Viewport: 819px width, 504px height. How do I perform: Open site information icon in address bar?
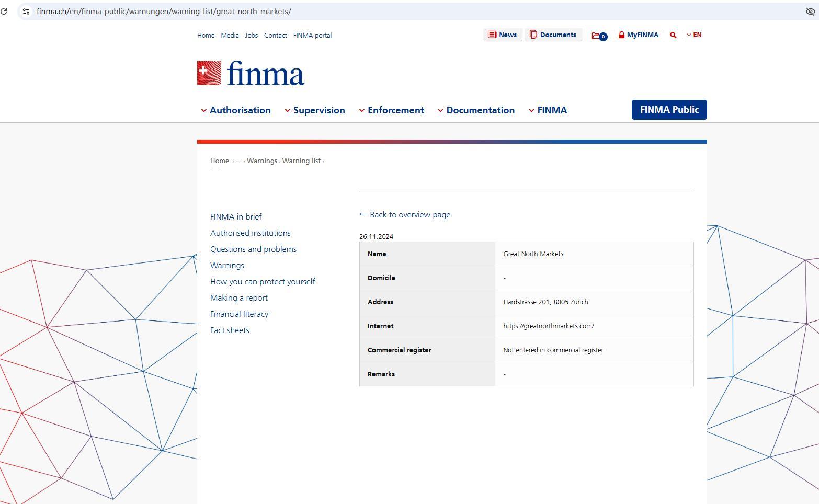pyautogui.click(x=26, y=11)
